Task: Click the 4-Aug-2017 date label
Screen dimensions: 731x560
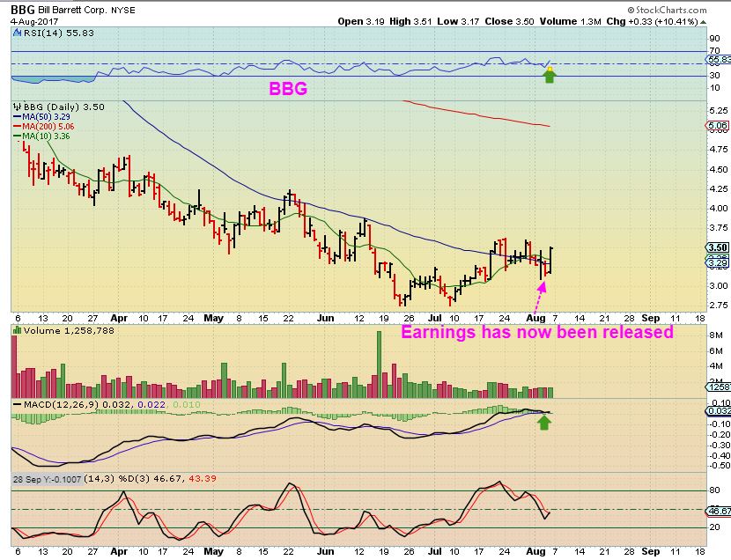Action: tap(34, 21)
